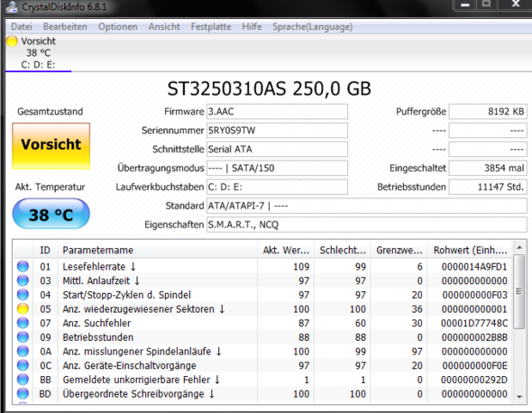Click the Seriennummer field 5RY0S9TW

coord(277,131)
